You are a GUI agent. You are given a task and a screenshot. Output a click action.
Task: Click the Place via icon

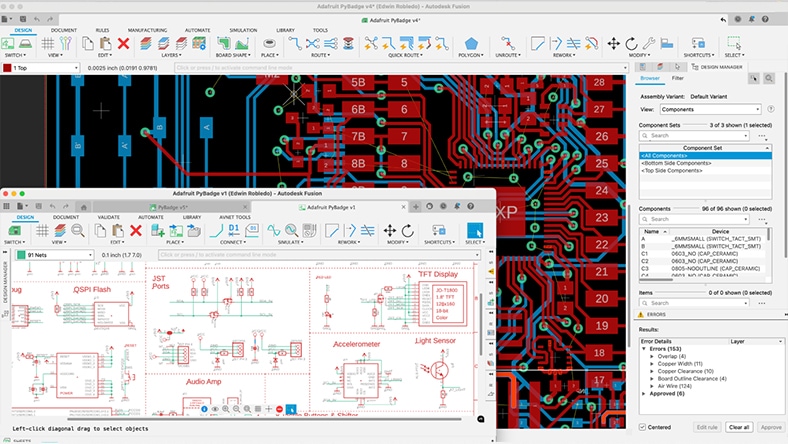point(269,44)
